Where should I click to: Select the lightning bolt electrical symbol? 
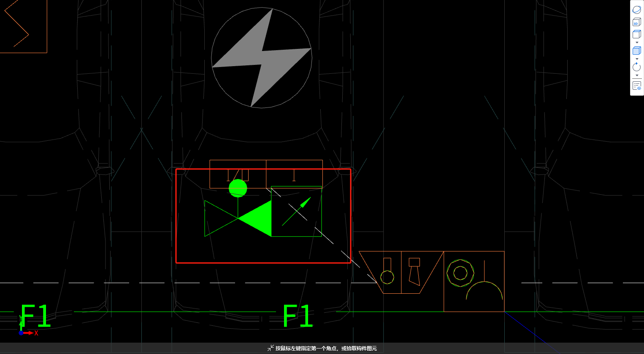click(262, 58)
